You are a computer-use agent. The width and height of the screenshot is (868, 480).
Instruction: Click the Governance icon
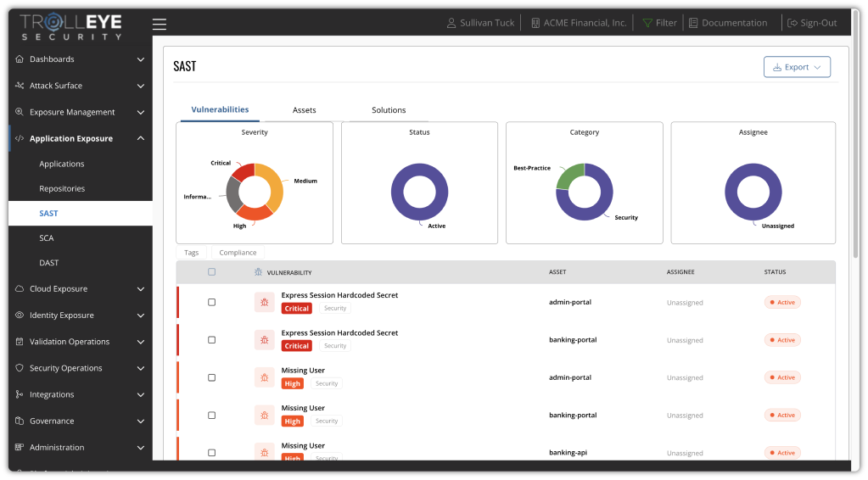(x=20, y=421)
